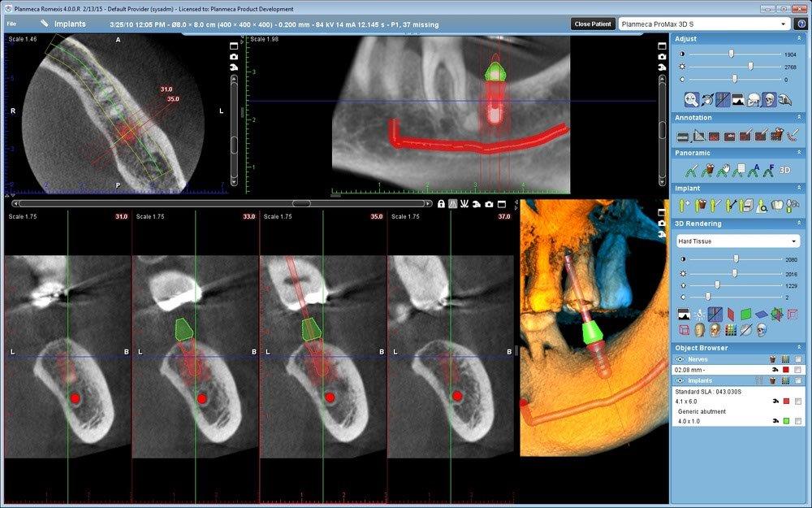812x508 pixels.
Task: Click the wrench settings icon in Adjust panel
Action: pos(785,99)
